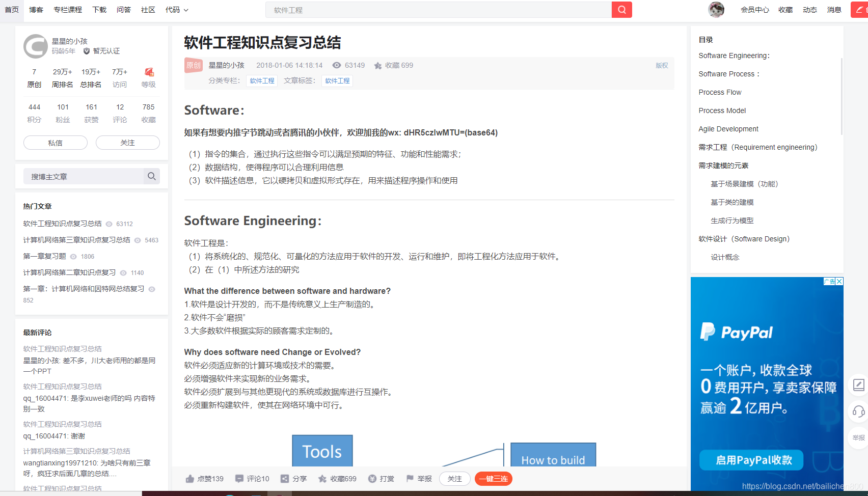Click the author's level medal icon

coord(148,72)
